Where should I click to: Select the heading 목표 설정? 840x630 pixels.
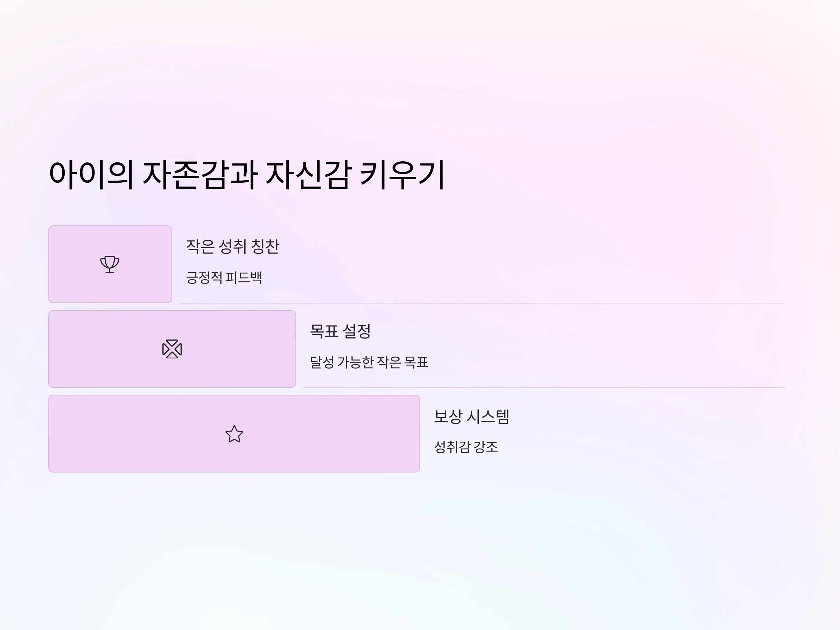coord(340,331)
